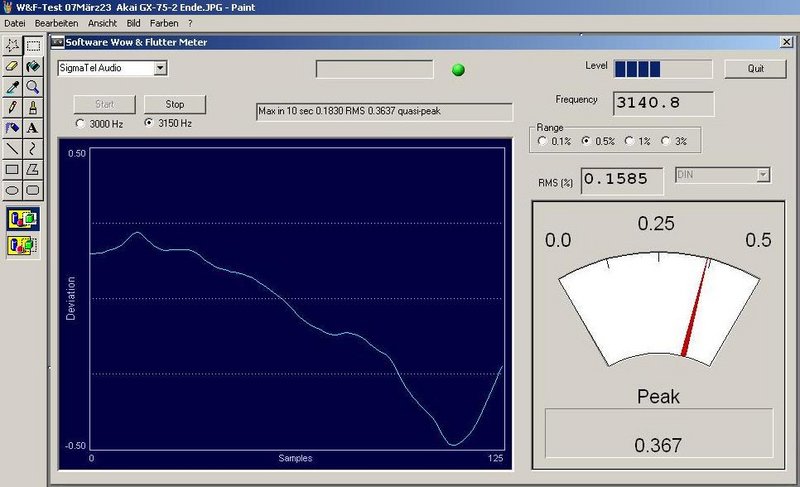Set Range to 0.1%

(542, 141)
